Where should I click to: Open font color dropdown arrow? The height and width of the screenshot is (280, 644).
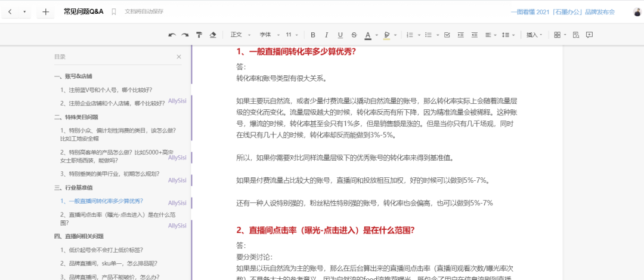[x=377, y=35]
